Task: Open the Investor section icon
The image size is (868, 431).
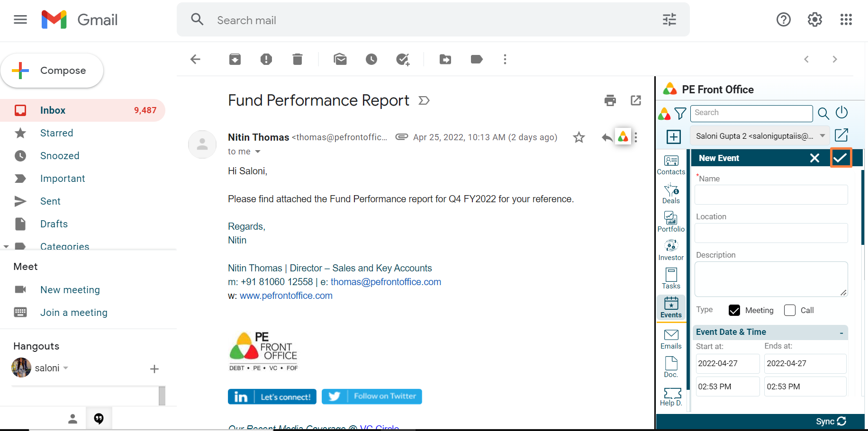Action: point(671,250)
